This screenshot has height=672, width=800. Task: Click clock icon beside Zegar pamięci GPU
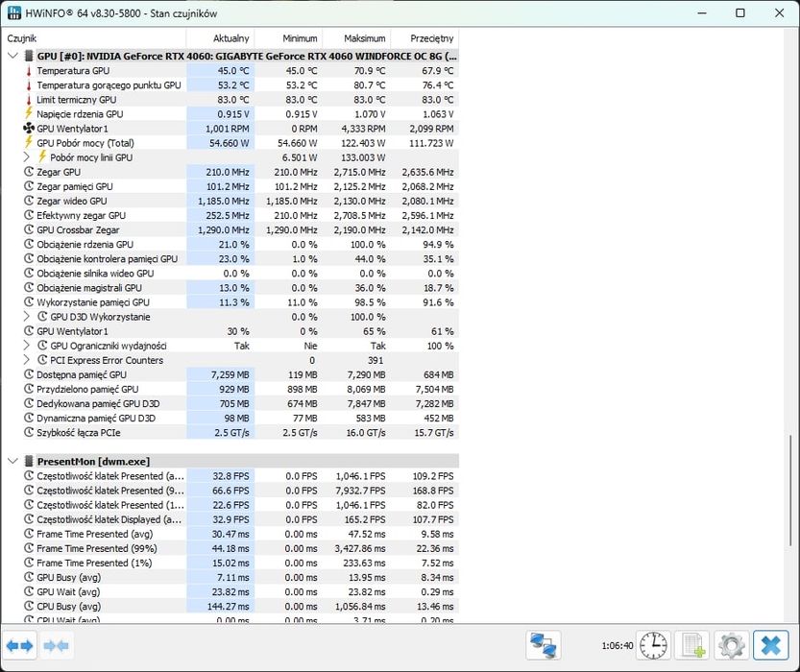[29, 186]
